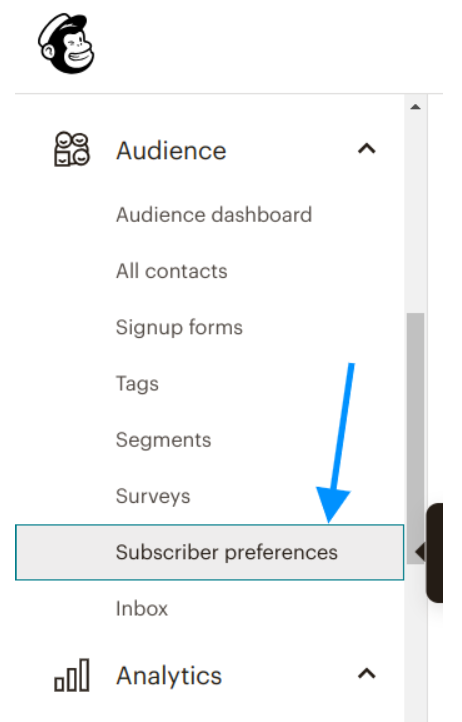462x722 pixels.
Task: Open the Surveys page
Action: pos(153,496)
